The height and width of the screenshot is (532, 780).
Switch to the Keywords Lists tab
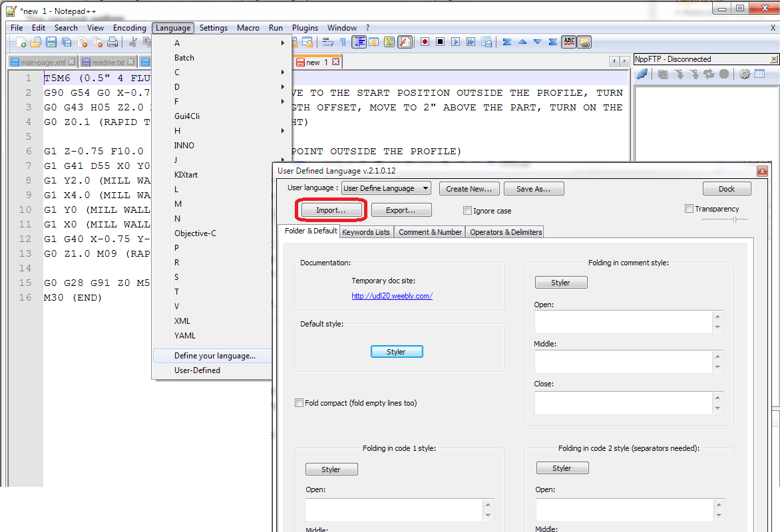(366, 231)
